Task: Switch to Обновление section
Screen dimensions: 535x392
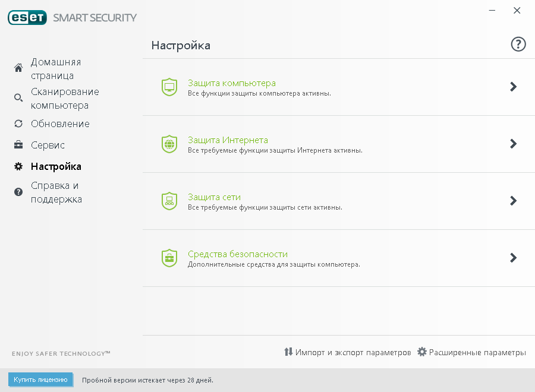Action: 60,124
